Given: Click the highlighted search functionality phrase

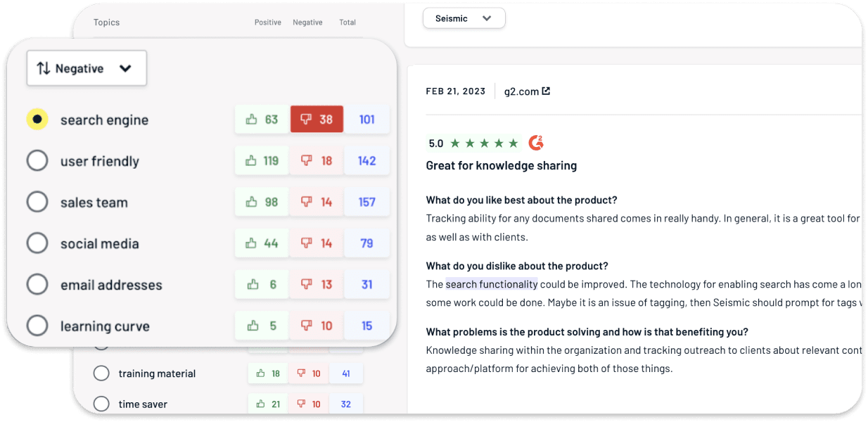Looking at the screenshot, I should click(x=492, y=284).
